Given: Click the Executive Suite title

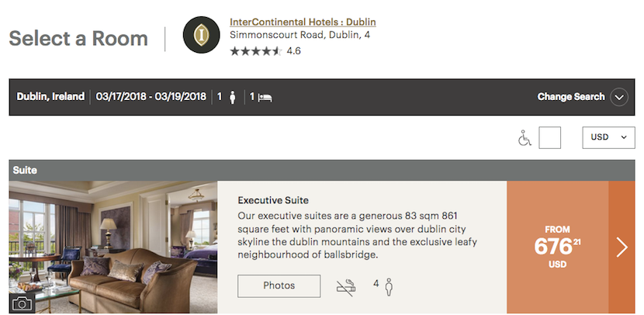Looking at the screenshot, I should point(273,200).
